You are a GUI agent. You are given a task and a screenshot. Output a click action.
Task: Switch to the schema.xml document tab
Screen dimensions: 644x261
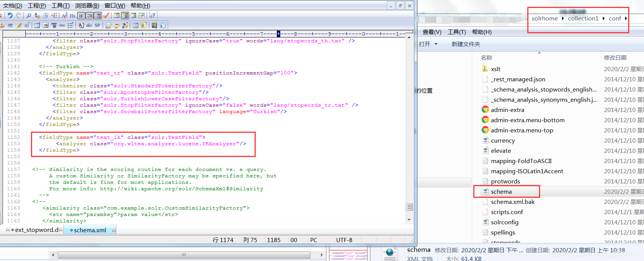pyautogui.click(x=90, y=230)
